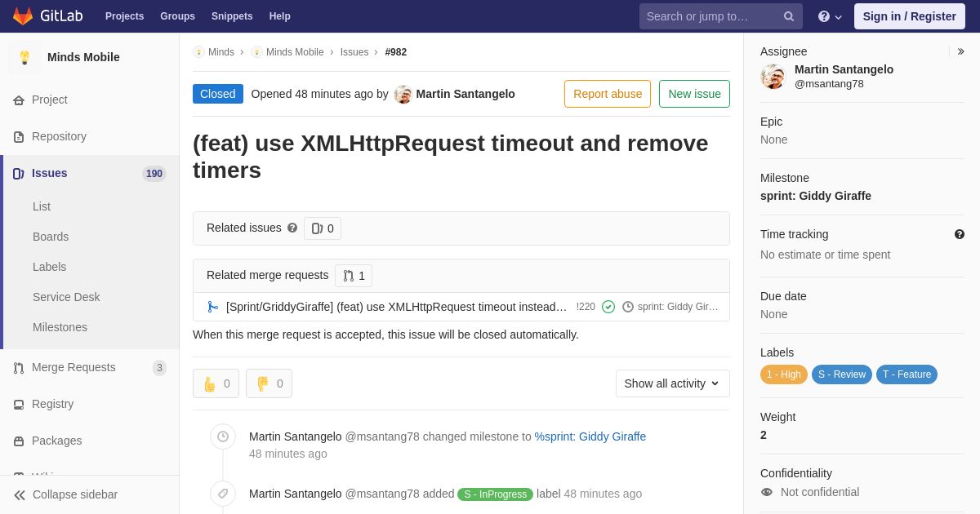Click the Closed status badge
Viewport: 980px width, 514px height.
click(x=218, y=94)
